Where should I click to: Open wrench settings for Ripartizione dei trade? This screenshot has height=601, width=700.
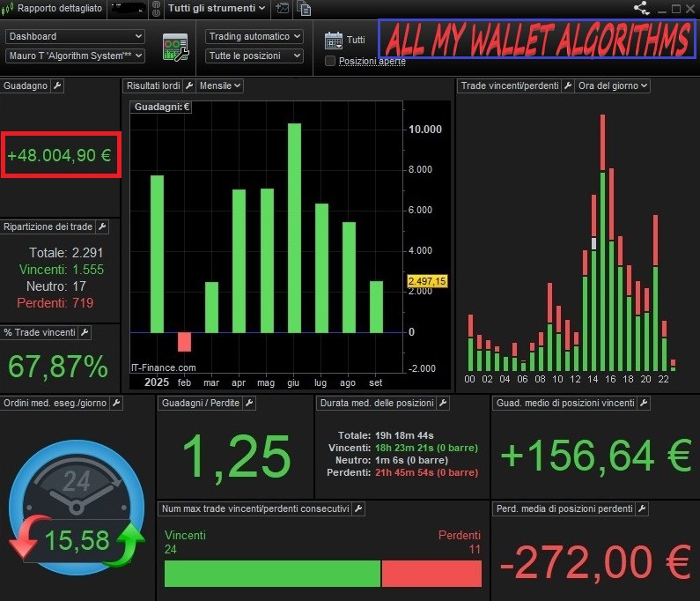102,227
